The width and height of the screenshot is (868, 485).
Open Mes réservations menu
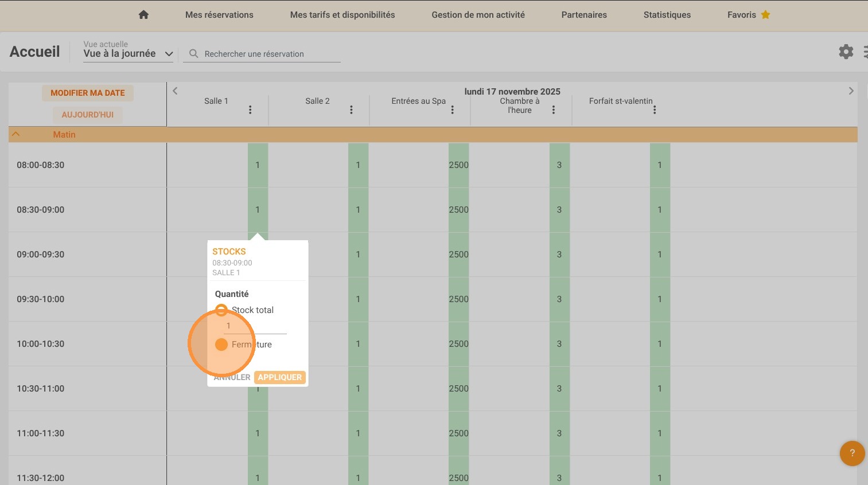coord(219,15)
